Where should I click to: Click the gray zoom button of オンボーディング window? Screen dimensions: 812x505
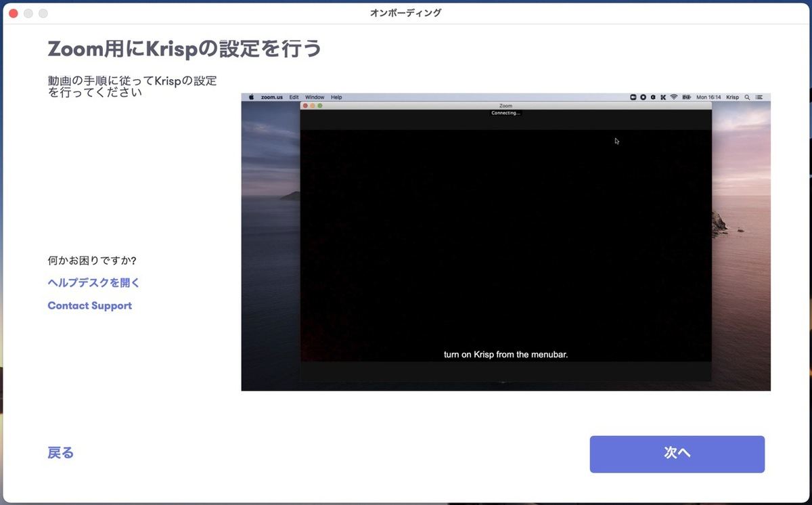43,13
